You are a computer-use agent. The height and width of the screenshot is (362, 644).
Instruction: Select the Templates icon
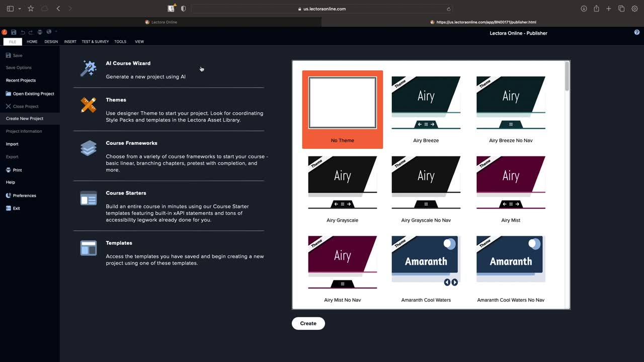89,248
